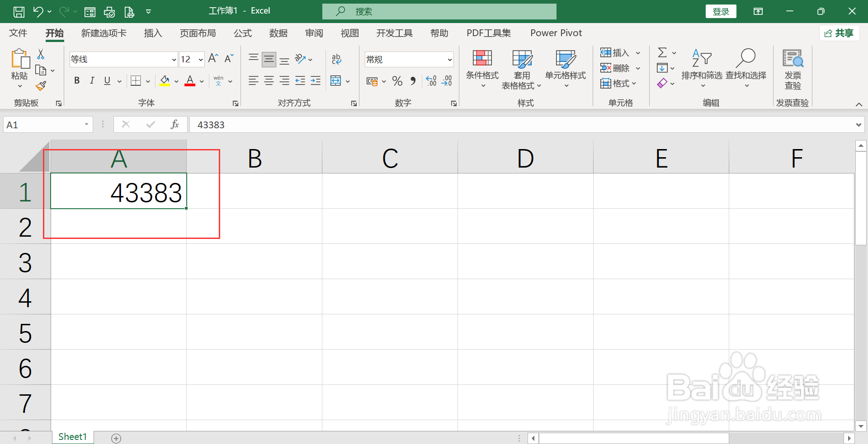
Task: Switch to the 插入 Insert tab
Action: point(153,33)
